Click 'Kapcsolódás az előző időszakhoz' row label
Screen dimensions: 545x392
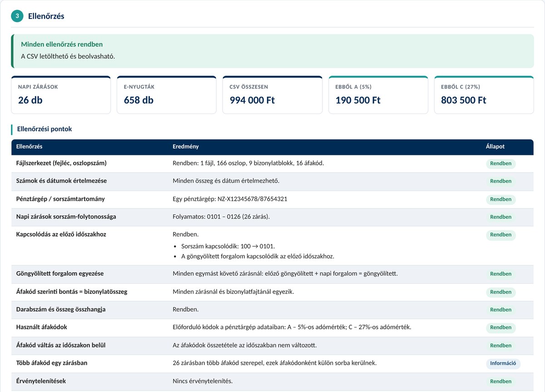tap(61, 234)
